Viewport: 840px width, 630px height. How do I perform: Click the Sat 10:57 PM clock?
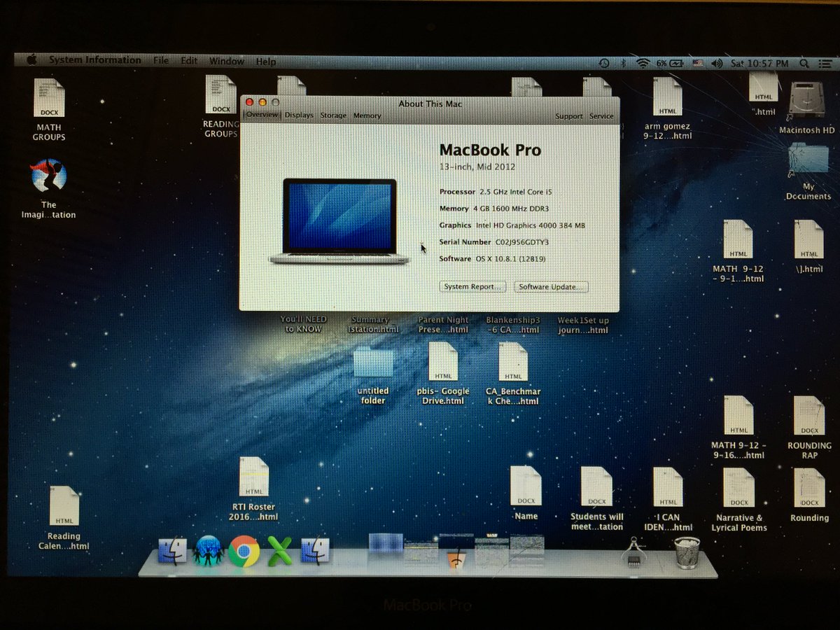coord(759,63)
